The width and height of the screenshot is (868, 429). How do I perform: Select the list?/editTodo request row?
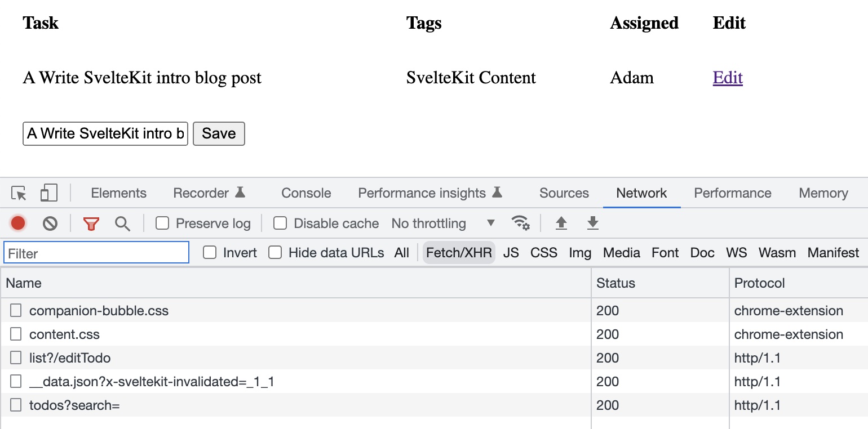70,358
